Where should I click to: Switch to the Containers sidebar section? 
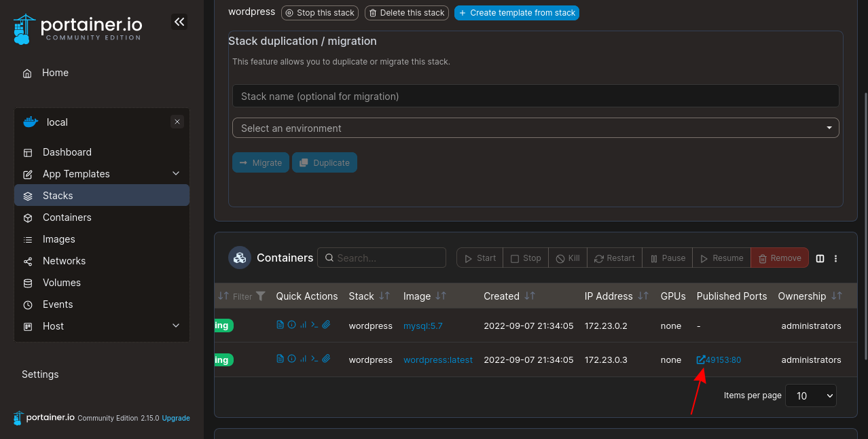(x=66, y=217)
